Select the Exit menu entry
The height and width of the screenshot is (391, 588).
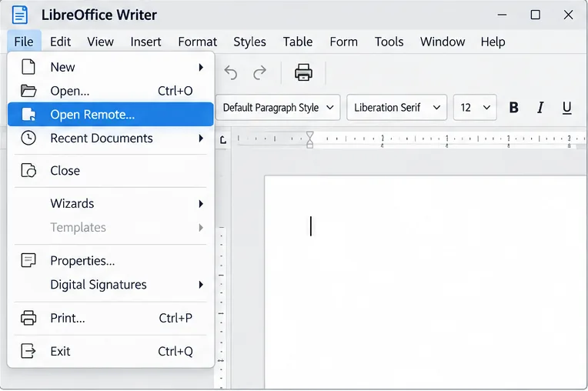[111, 351]
